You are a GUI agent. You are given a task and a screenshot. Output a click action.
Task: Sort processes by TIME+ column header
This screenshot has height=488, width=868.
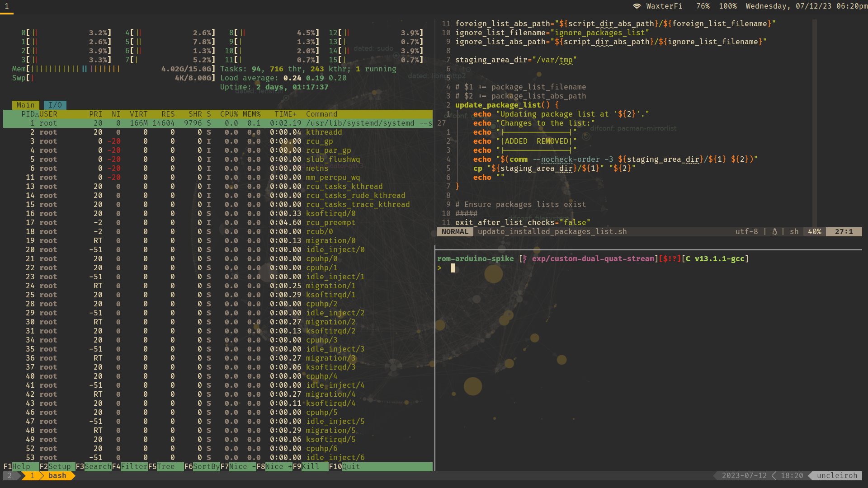coord(285,114)
